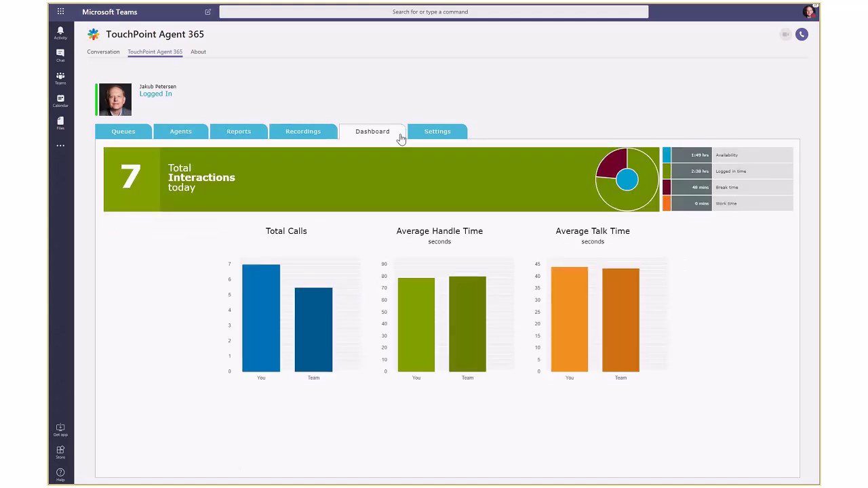Click the new chat compose icon
868x488 pixels.
[208, 12]
